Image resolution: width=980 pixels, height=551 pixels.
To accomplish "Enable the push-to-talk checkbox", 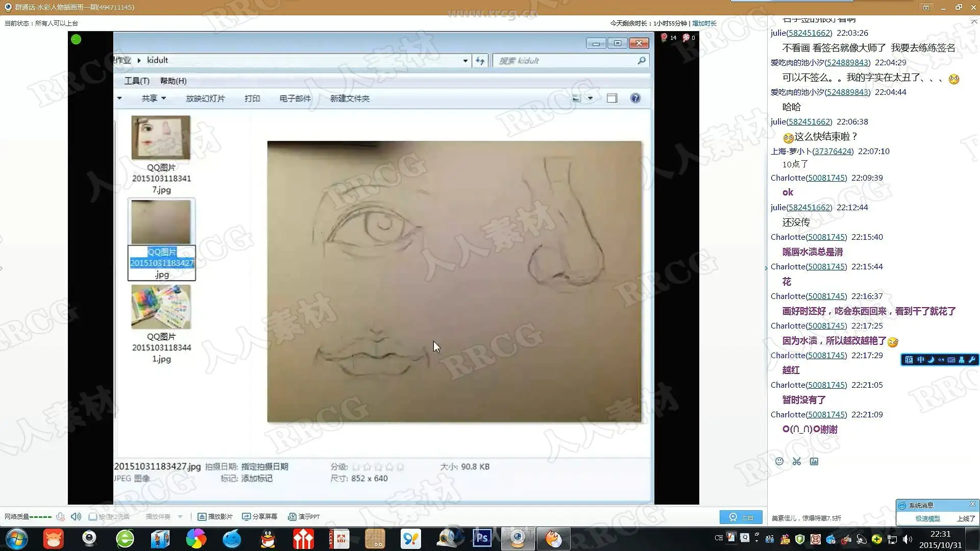I will point(93,517).
